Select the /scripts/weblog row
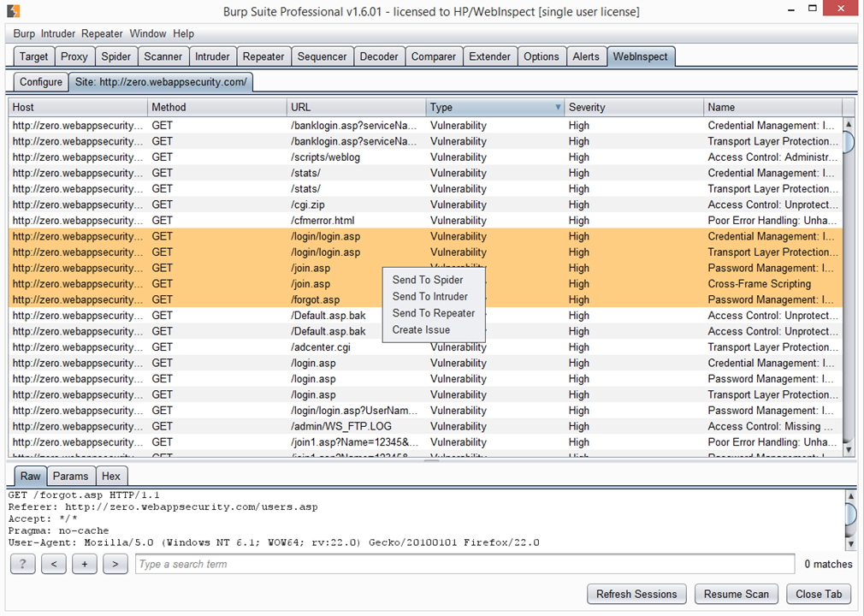This screenshot has height=616, width=864. 425,157
